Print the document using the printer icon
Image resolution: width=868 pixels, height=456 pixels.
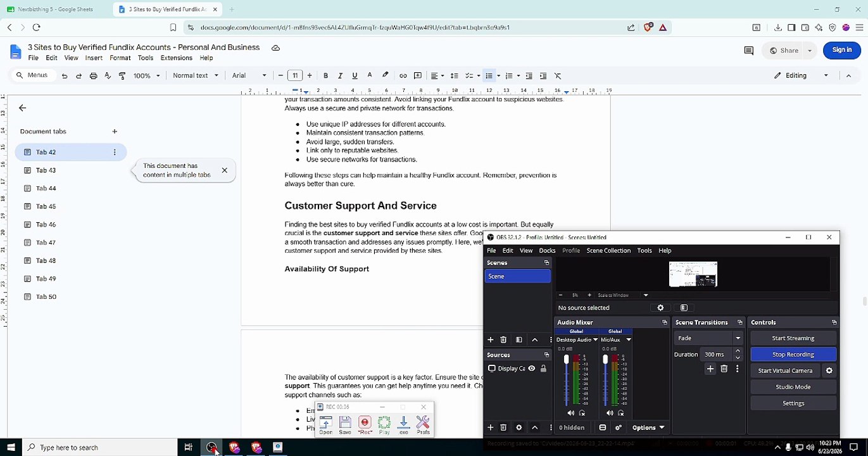click(x=93, y=76)
